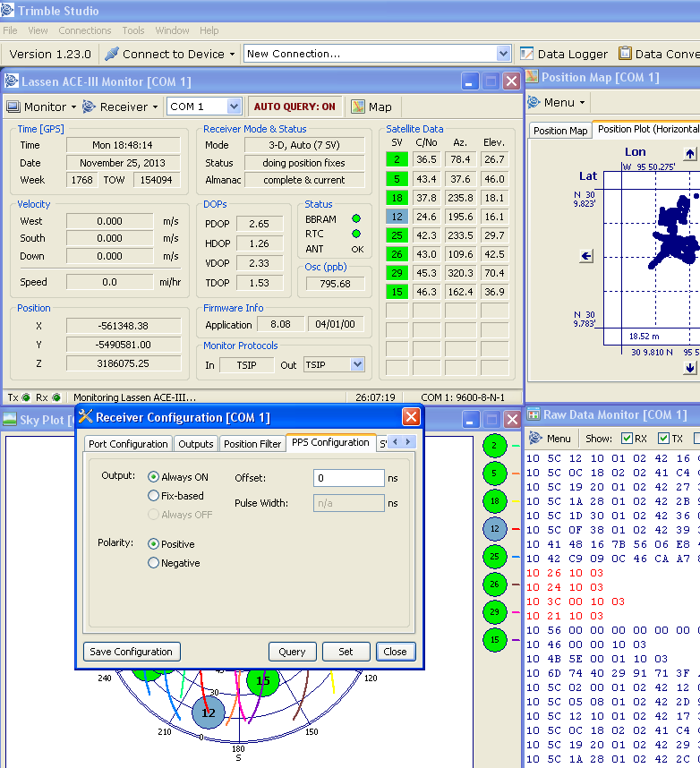The height and width of the screenshot is (768, 700).
Task: Toggle the TX checkbox in Raw Data Monitor
Action: click(663, 438)
